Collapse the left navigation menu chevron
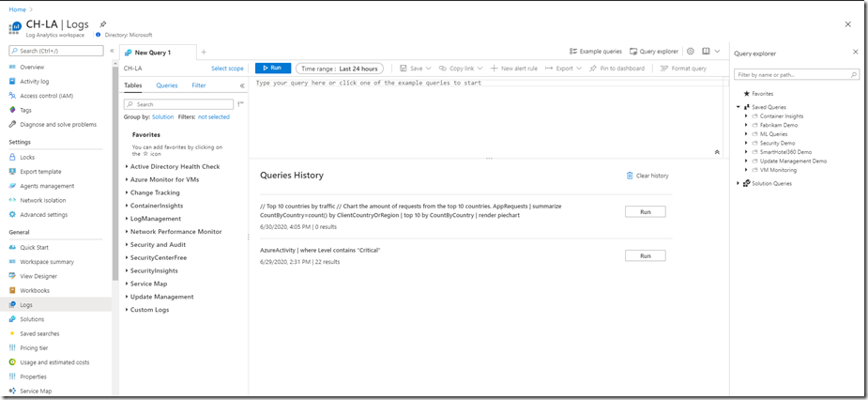Viewport: 868px width, 400px height. coord(112,51)
